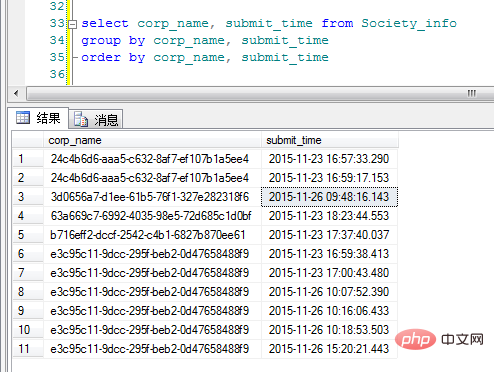Click cell 2015-11-23 17:00:43.480
The width and height of the screenshot is (494, 372).
330,273
